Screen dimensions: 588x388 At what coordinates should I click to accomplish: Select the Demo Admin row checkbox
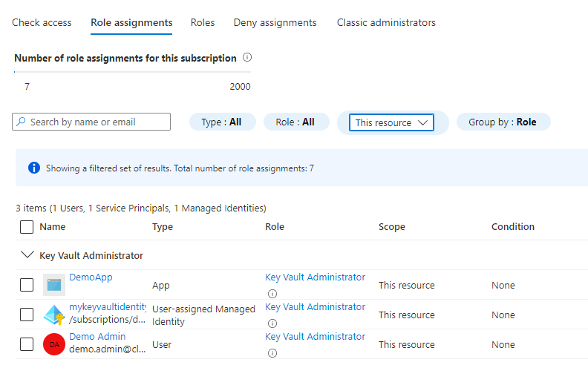tap(27, 344)
